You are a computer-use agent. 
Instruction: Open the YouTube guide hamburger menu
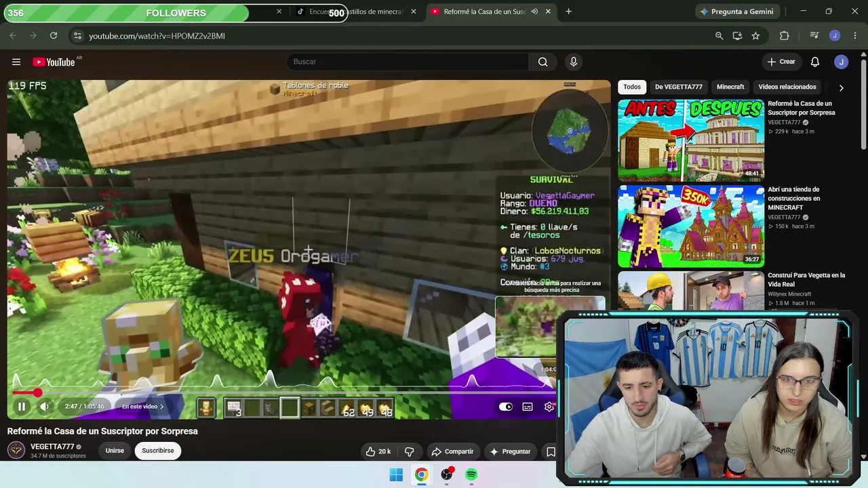click(16, 62)
